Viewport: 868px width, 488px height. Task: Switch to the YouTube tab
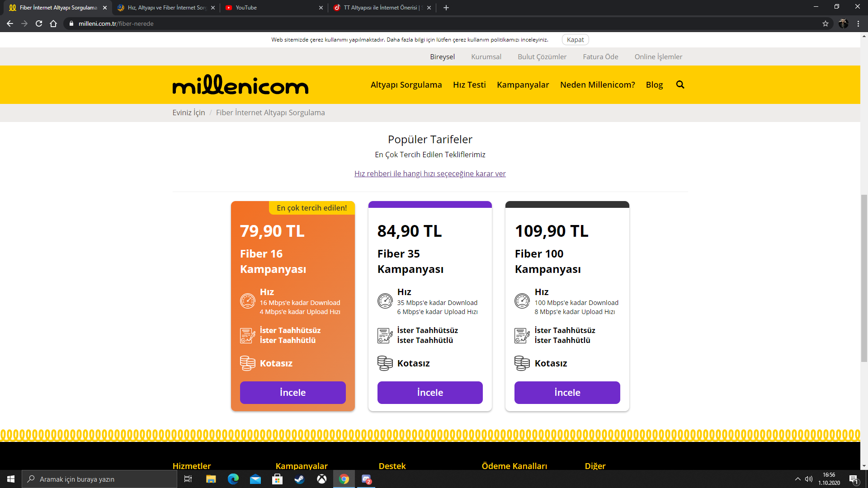point(271,8)
